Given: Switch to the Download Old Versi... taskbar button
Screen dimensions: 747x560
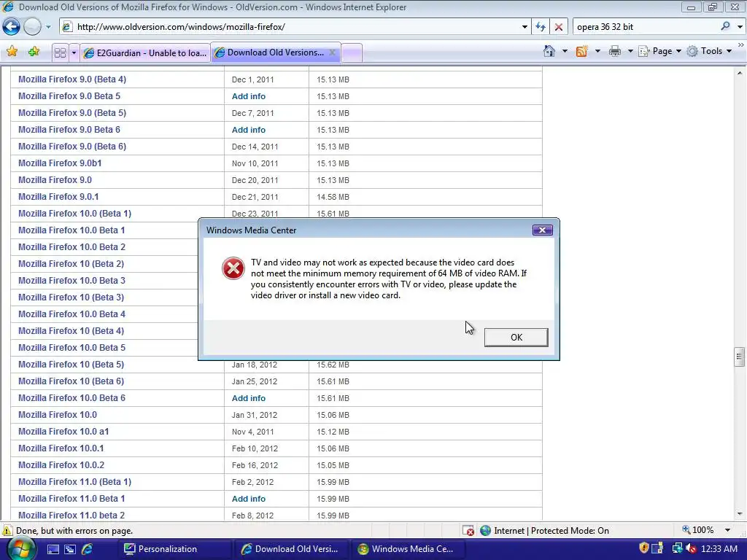Looking at the screenshot, I should coord(291,549).
